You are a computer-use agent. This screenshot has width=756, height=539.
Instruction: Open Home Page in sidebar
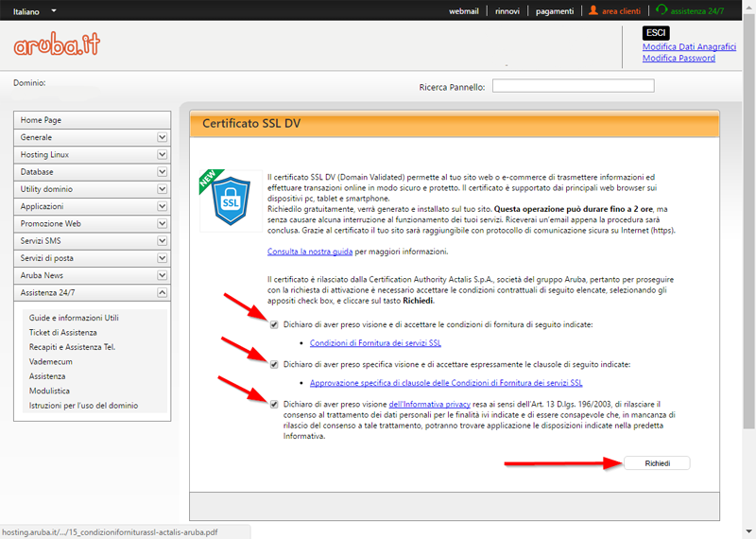(92, 120)
